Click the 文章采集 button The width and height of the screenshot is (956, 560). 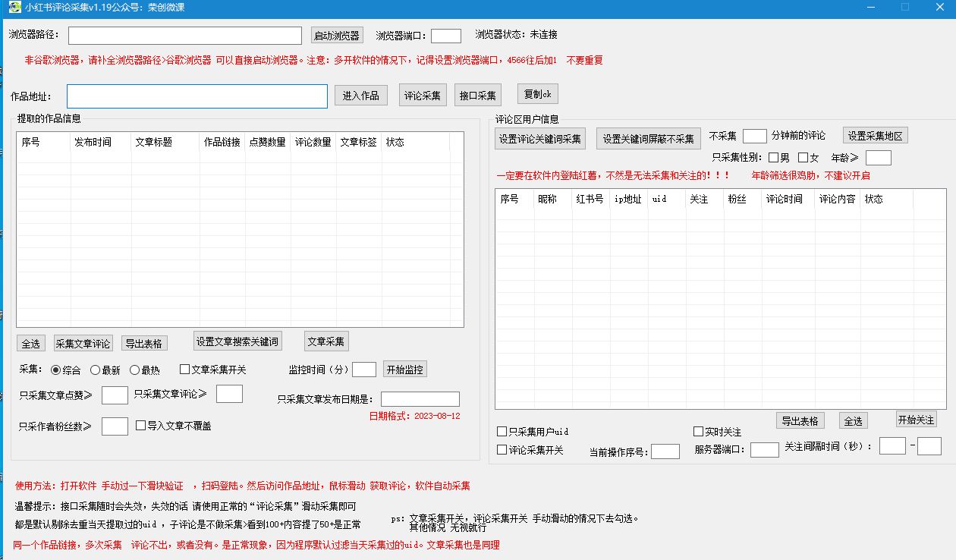pyautogui.click(x=326, y=341)
